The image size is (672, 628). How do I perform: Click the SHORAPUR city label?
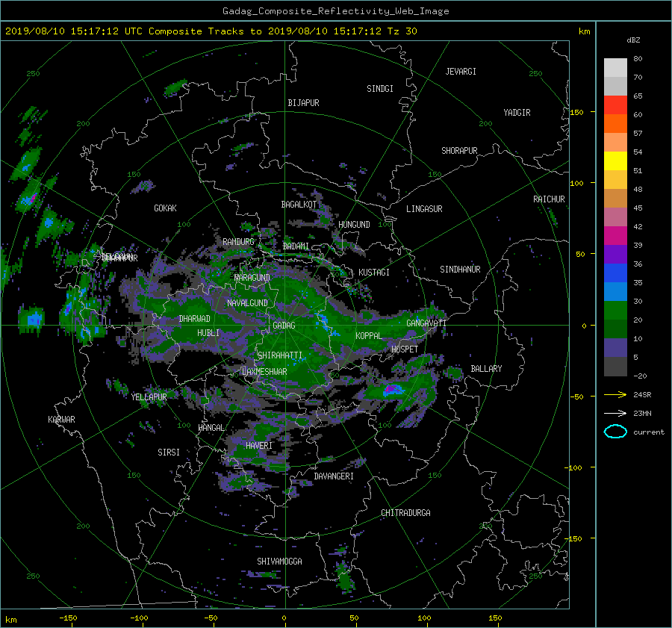pos(459,151)
